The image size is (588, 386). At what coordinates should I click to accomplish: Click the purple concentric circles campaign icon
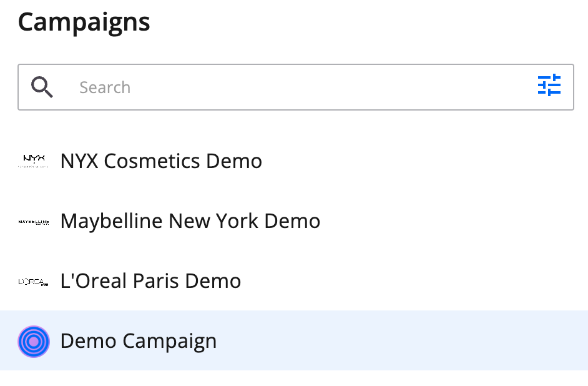(34, 342)
